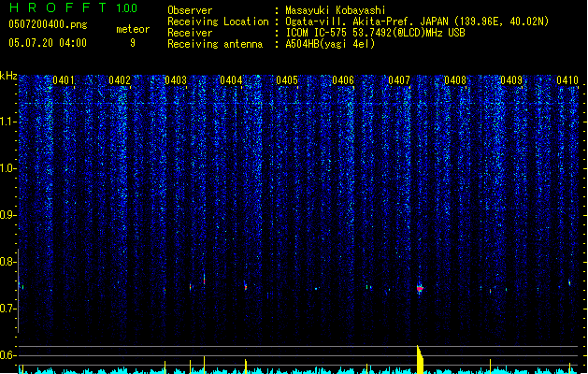Click the 'Receiver' field label
Viewport: 588px width, 374px height.
190,33
